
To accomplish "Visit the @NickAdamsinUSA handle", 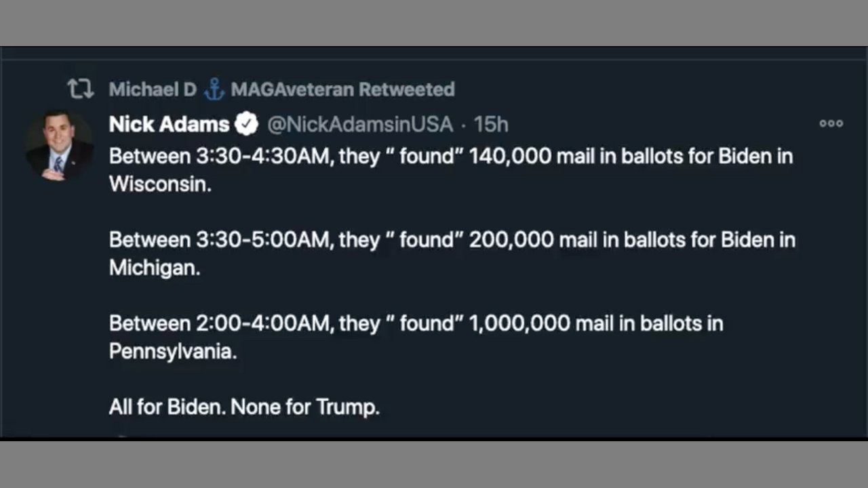I will 359,124.
